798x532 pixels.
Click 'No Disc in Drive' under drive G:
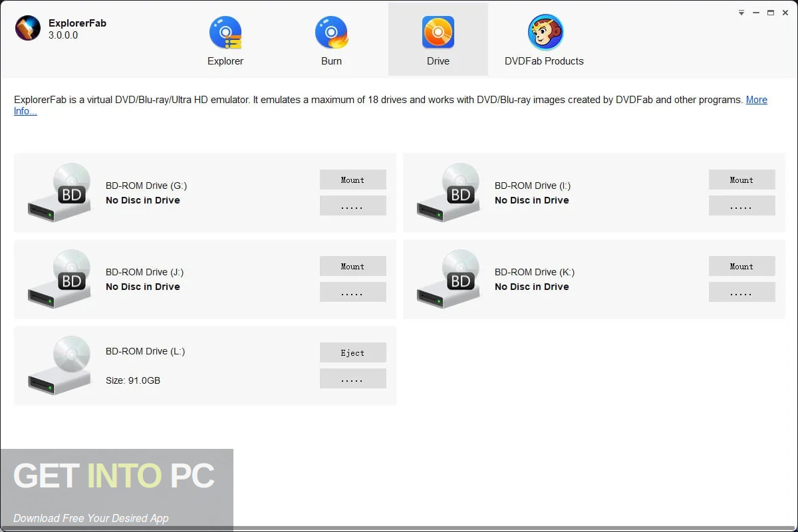coord(143,200)
